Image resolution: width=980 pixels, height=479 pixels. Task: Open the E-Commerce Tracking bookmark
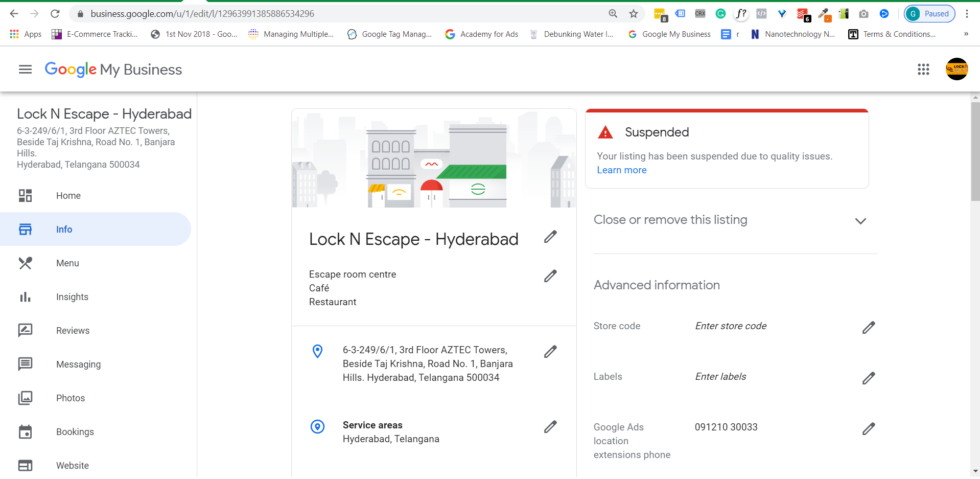tap(95, 34)
